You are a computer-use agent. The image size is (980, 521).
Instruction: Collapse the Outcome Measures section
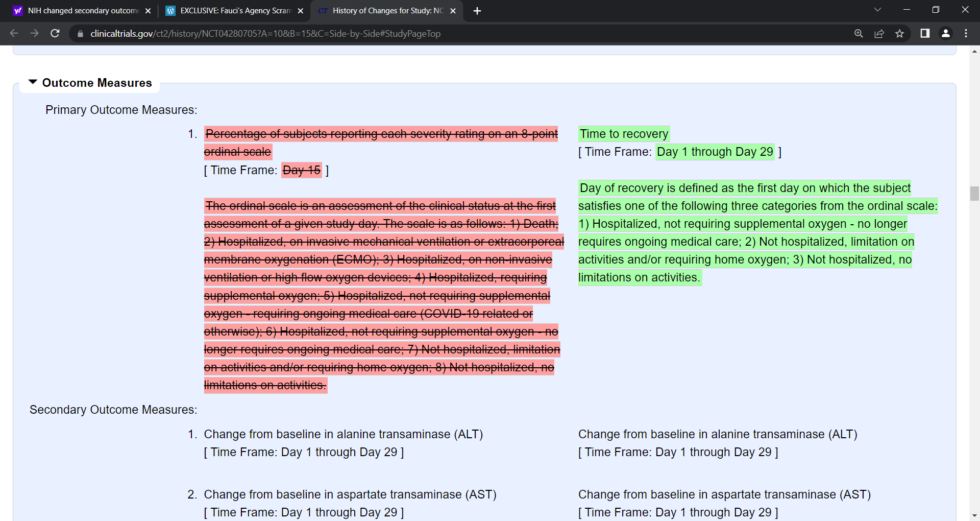pyautogui.click(x=33, y=82)
